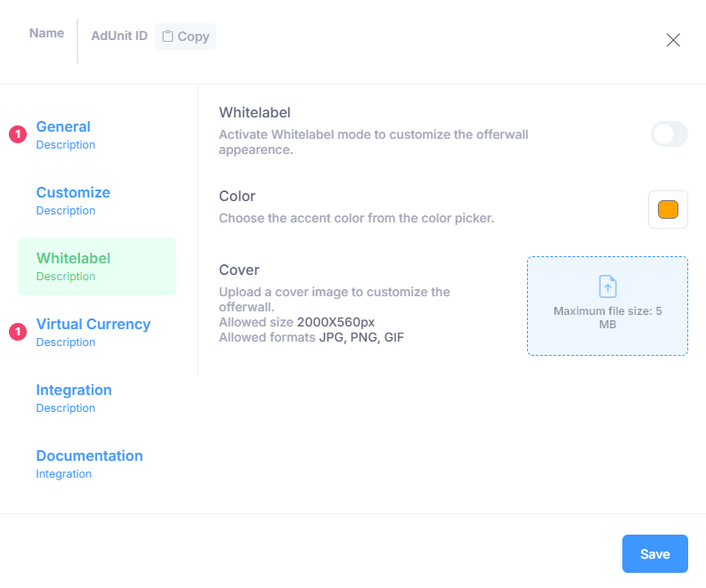Click the red badge next to General
This screenshot has height=588, width=706.
click(17, 134)
